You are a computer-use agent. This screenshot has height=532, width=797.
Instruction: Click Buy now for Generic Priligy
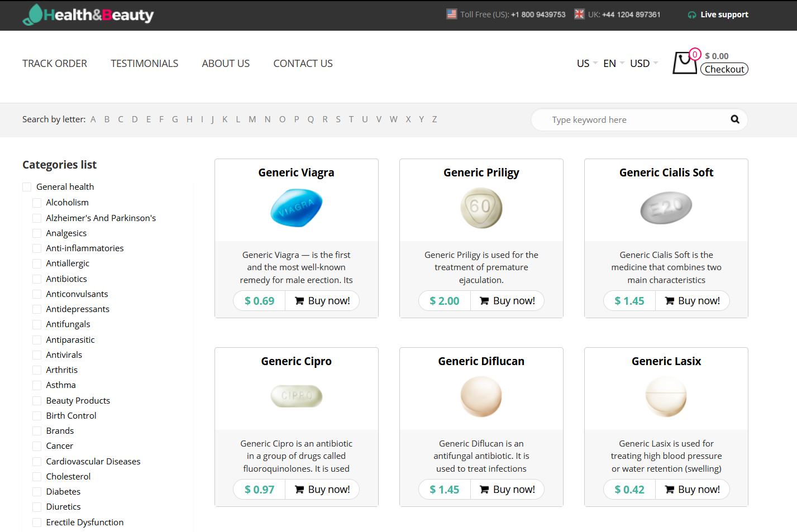coord(507,301)
